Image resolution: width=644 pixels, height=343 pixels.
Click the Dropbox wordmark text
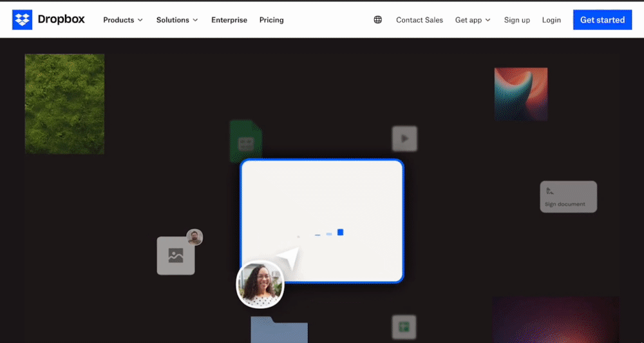coord(61,19)
